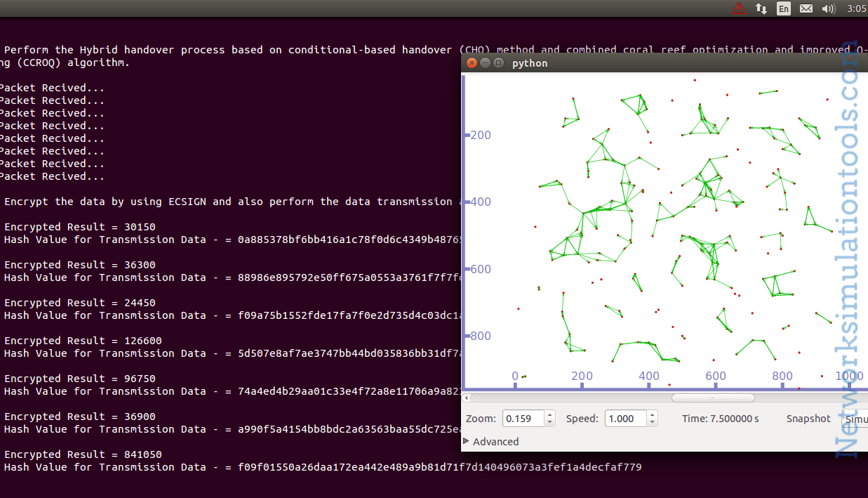Click the network traffic arrows tray icon

click(x=761, y=8)
